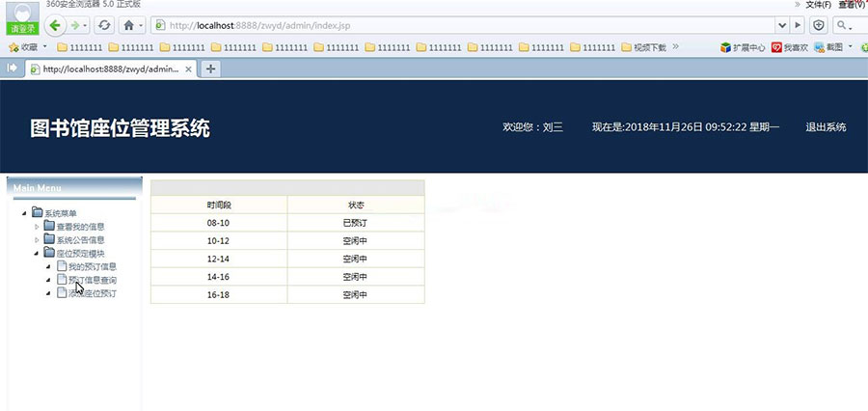Open the 截图 dropdown arrow
This screenshot has width=868, height=411.
[x=851, y=46]
